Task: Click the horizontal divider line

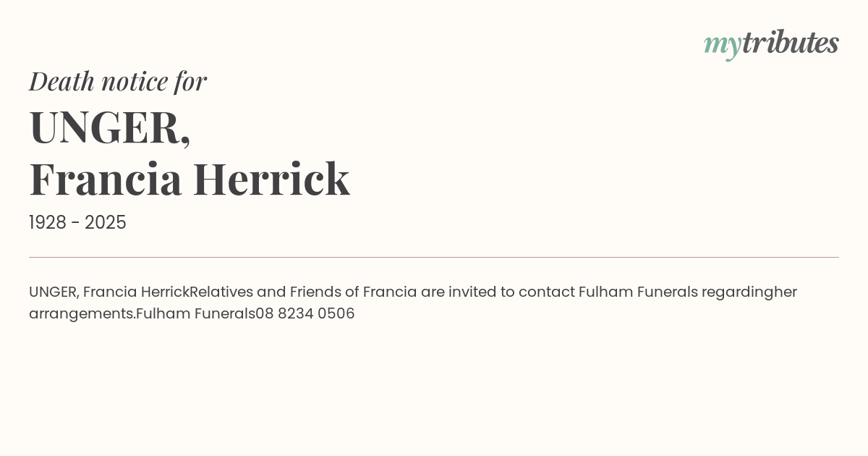Action: pos(434,257)
